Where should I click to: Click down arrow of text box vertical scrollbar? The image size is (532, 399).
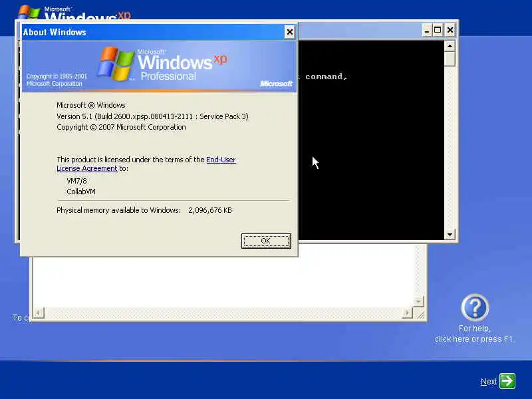coord(418,301)
